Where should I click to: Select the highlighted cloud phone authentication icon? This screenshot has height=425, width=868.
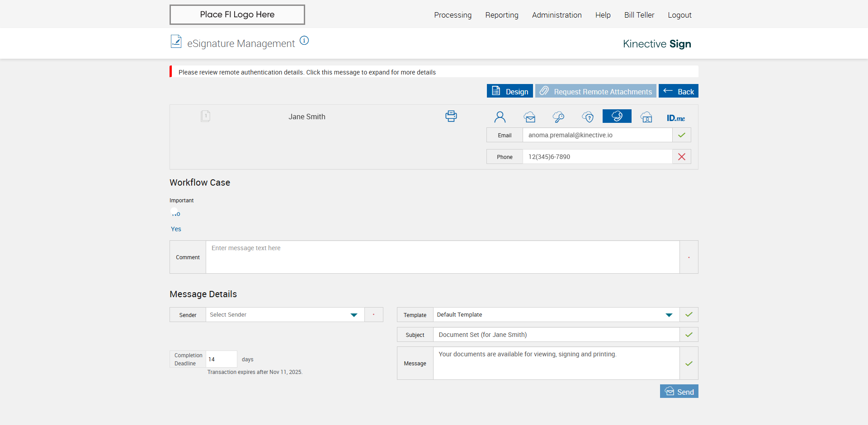tap(617, 116)
